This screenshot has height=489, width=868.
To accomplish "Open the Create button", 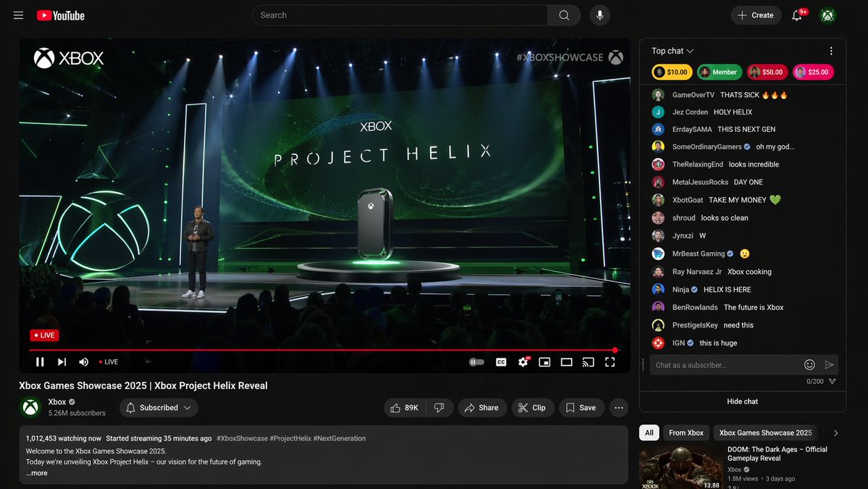I will (x=756, y=15).
